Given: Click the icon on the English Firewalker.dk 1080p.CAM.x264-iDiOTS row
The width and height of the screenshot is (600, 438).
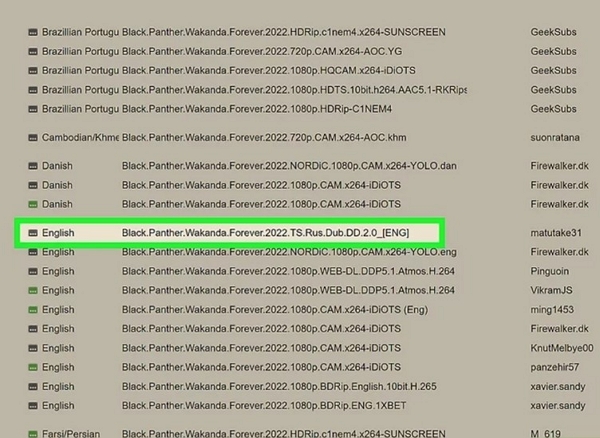Looking at the screenshot, I should pos(33,329).
